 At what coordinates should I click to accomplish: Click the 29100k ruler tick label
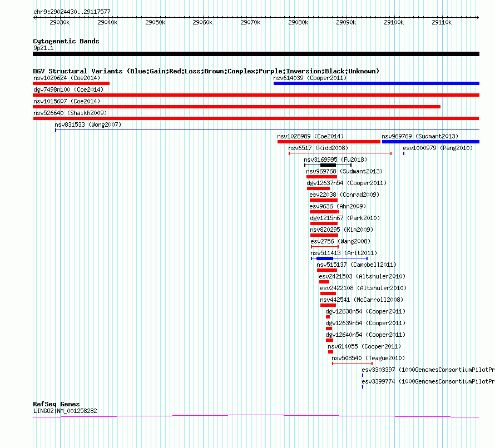coord(394,22)
